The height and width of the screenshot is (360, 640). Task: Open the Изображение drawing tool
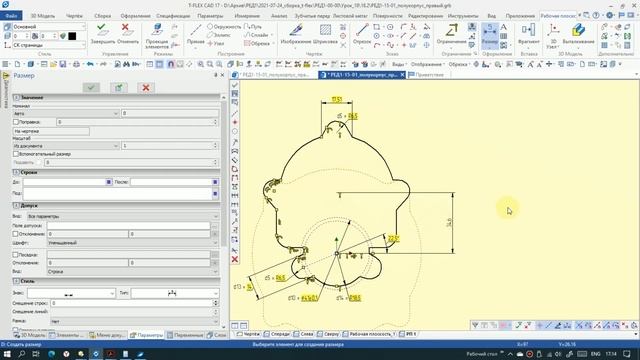[x=296, y=34]
